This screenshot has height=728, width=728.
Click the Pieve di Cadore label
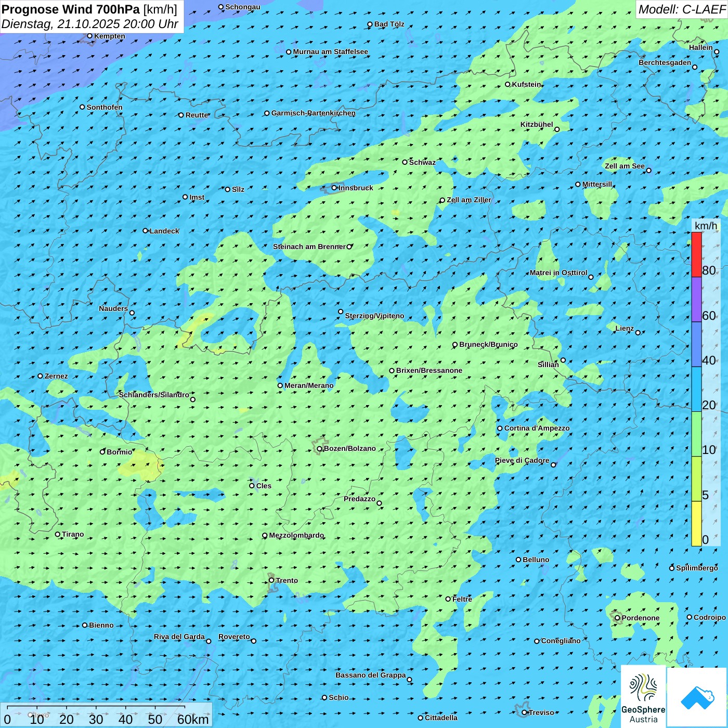(522, 460)
